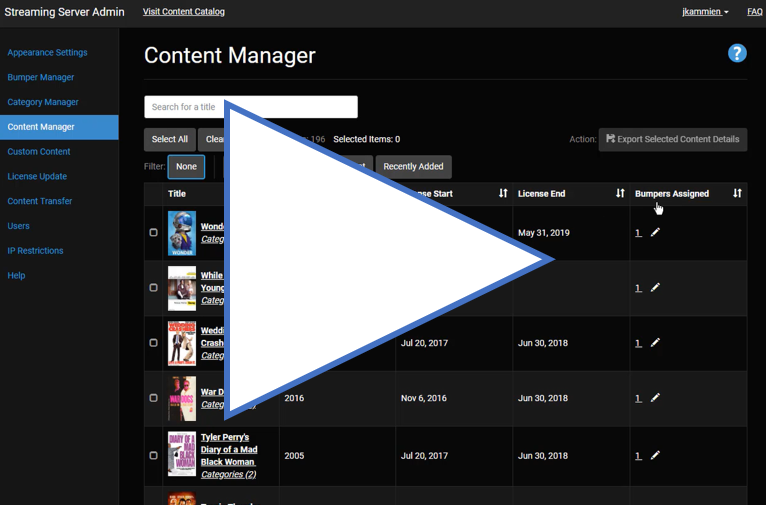The width and height of the screenshot is (766, 505).
Task: Sort by License End column arrows
Action: pyautogui.click(x=620, y=193)
